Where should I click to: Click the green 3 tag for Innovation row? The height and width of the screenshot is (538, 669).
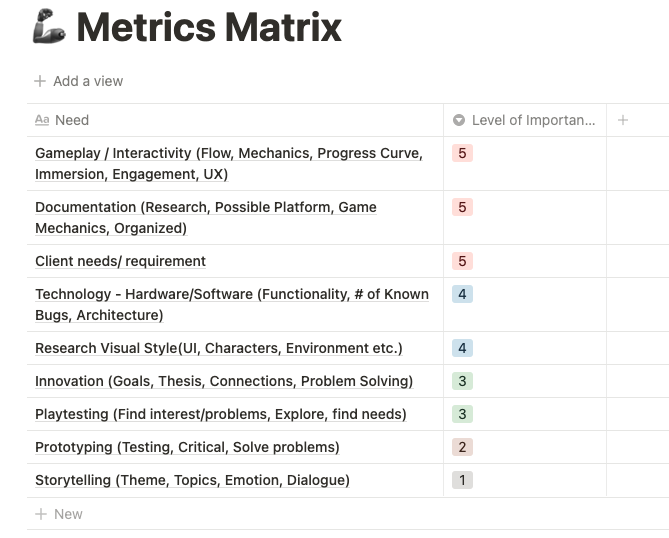click(462, 381)
